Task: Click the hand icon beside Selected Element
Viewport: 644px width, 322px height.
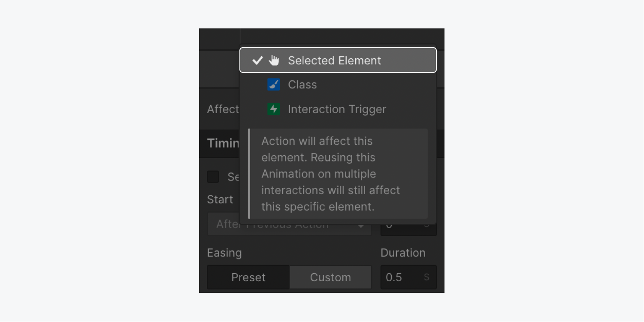Action: pyautogui.click(x=275, y=60)
